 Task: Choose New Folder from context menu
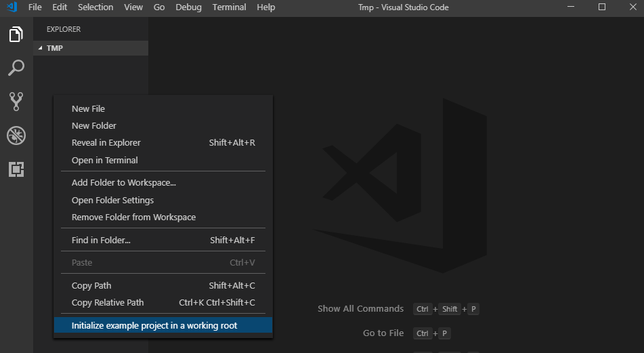163,126
